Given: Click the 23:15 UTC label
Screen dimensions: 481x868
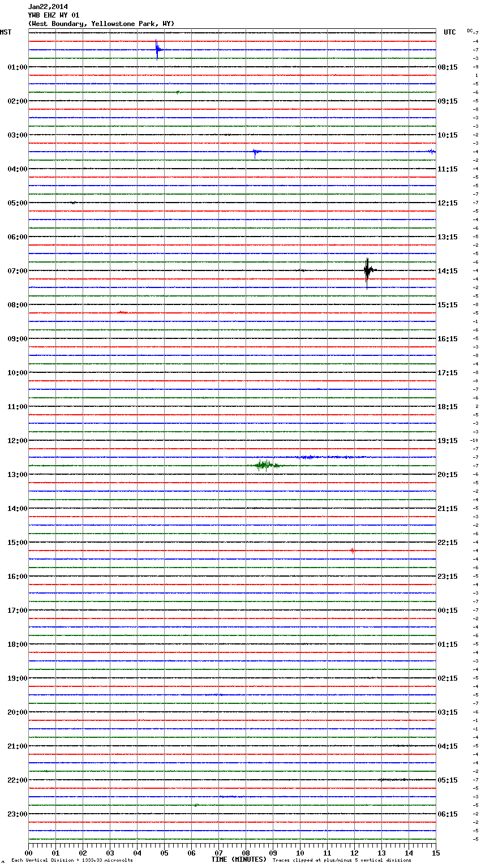Looking at the screenshot, I should 448,577.
